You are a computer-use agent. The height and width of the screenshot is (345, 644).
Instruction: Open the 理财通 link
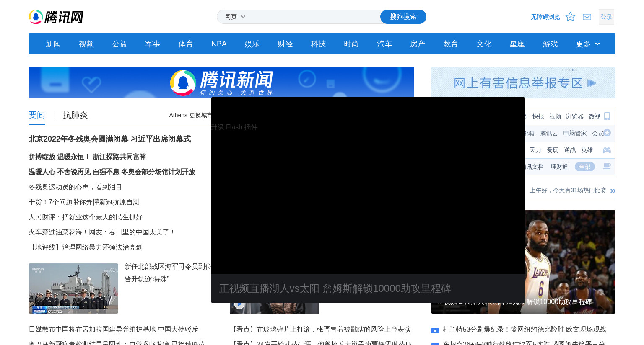coord(559,167)
